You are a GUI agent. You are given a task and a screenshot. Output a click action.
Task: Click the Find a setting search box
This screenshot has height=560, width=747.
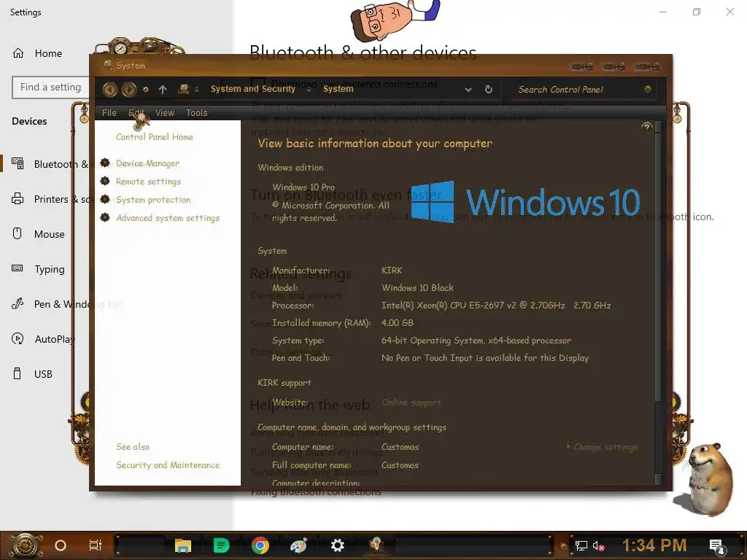point(50,87)
